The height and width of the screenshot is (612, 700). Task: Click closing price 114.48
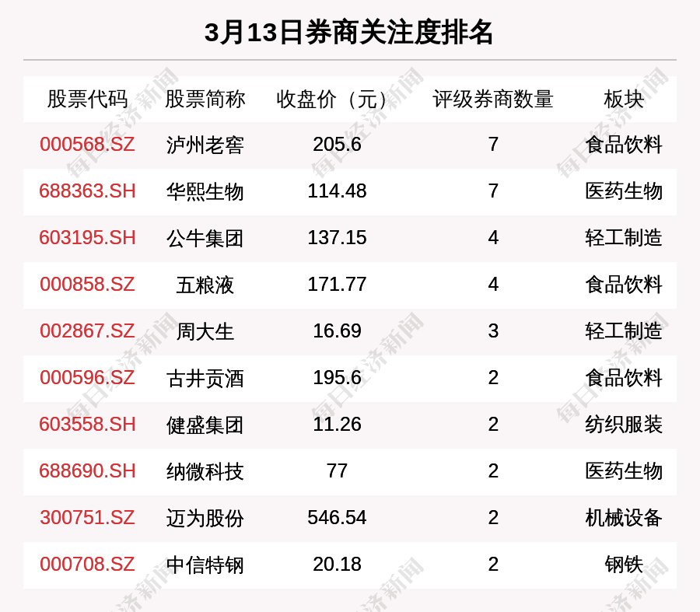337,191
